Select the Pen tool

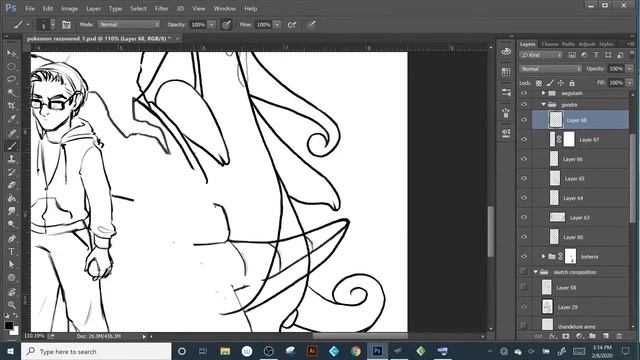click(11, 238)
